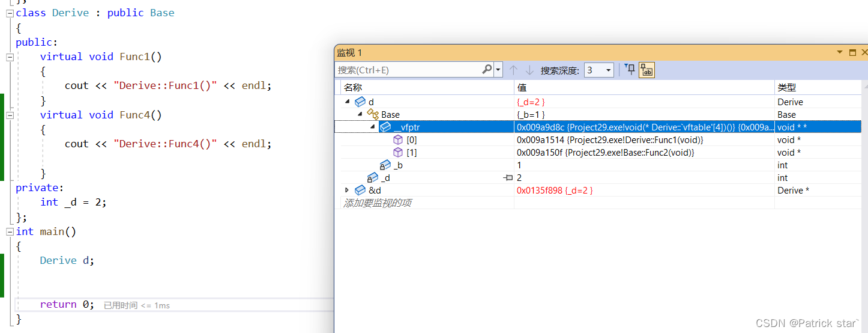Click the 'int _d = 2;' code line

pyautogui.click(x=73, y=202)
